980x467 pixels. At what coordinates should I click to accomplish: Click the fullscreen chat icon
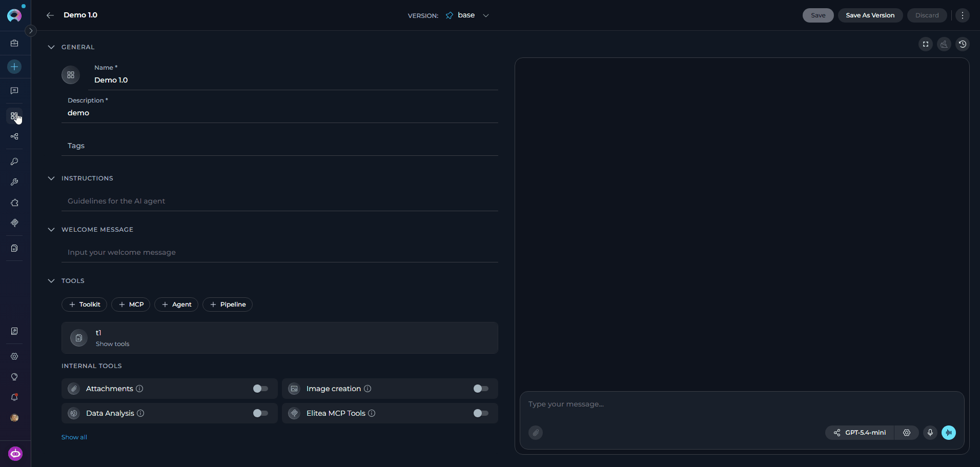pos(926,44)
